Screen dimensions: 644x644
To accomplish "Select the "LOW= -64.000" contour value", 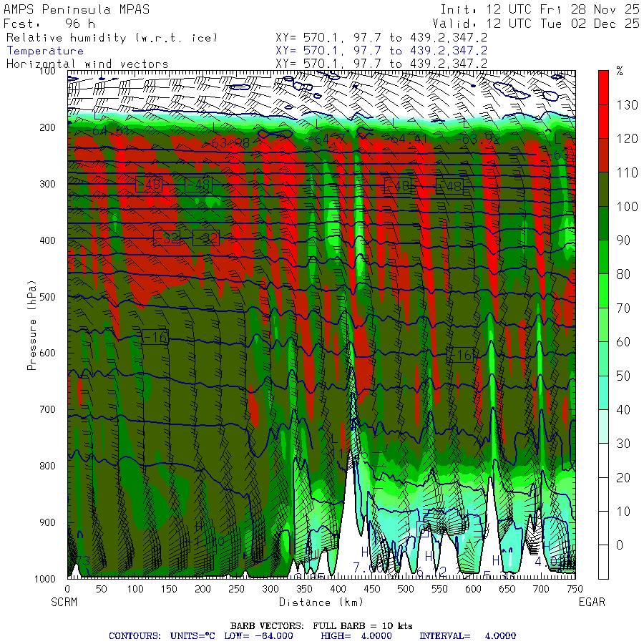I will pos(258,636).
